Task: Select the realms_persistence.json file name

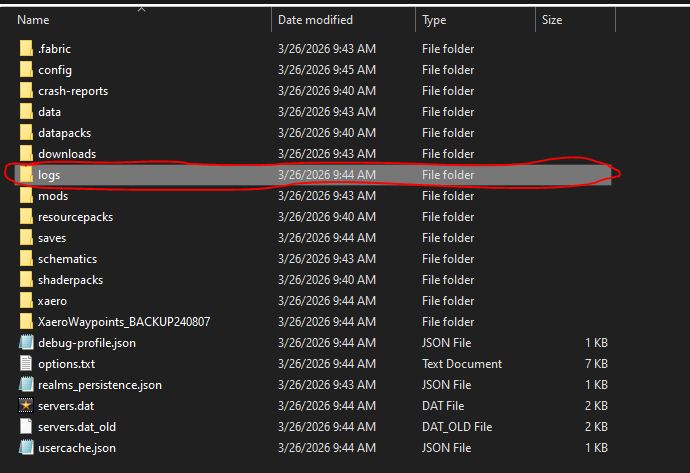Action: [x=100, y=385]
